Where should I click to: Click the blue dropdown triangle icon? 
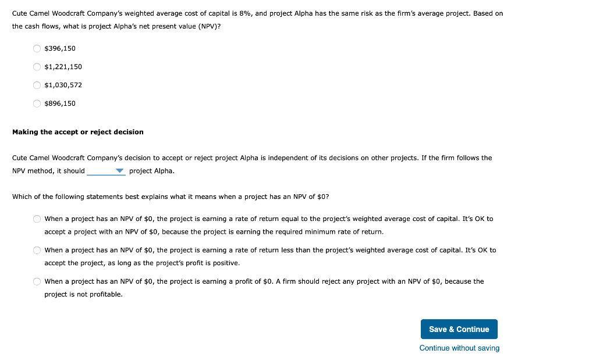120,170
